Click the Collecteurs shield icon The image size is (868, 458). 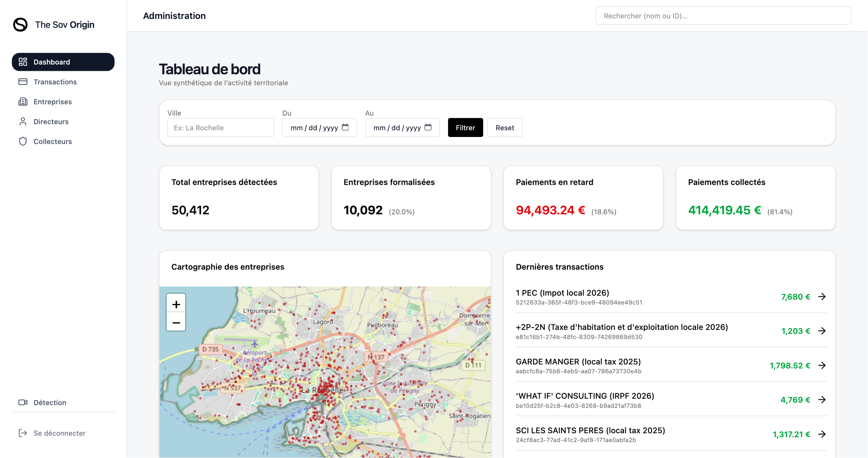click(x=23, y=142)
